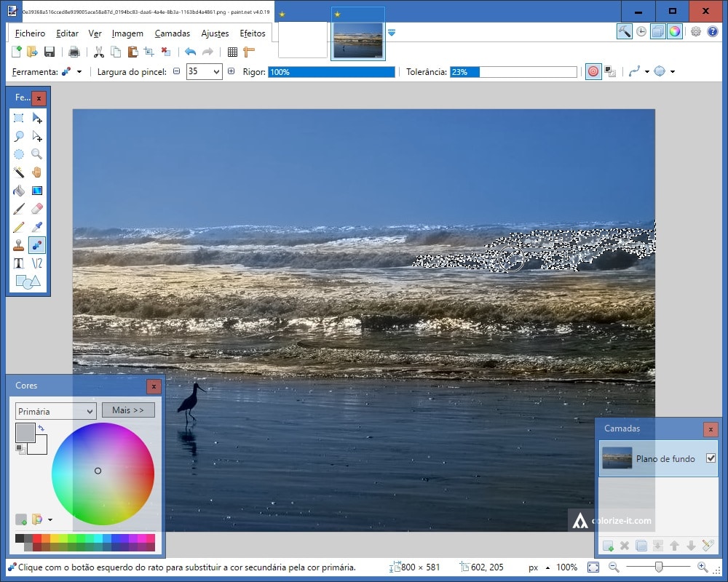
Task: Open the Ficheiro menu
Action: [x=30, y=33]
